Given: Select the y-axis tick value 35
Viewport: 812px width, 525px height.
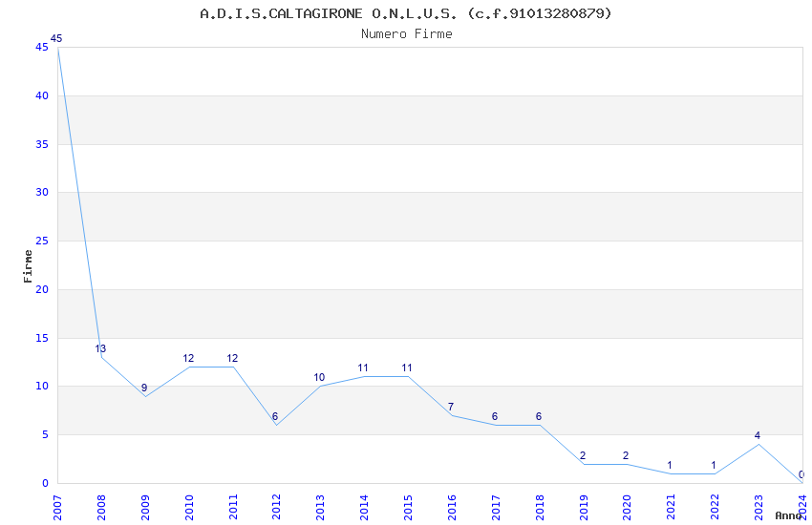Looking at the screenshot, I should (x=42, y=144).
